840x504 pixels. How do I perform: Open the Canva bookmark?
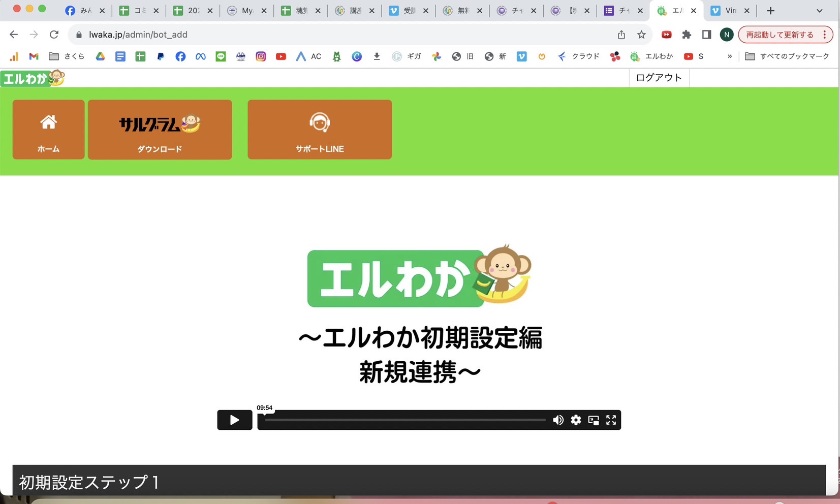pyautogui.click(x=357, y=56)
